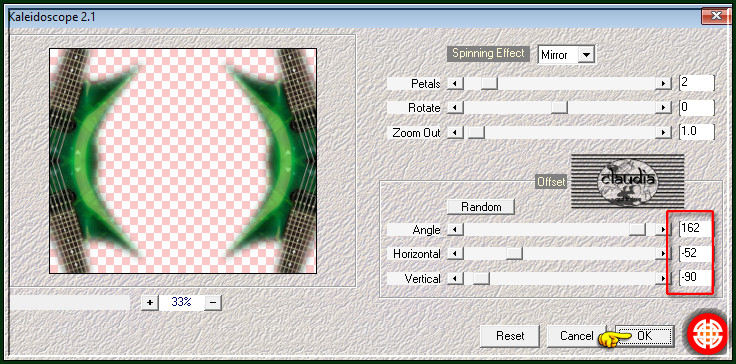Click the Spinning Effect label
The width and height of the screenshot is (736, 364).
tap(488, 54)
